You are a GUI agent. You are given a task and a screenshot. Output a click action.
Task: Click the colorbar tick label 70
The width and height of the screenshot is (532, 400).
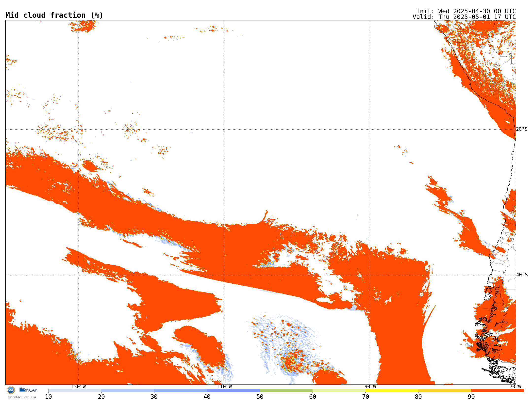coord(366,397)
